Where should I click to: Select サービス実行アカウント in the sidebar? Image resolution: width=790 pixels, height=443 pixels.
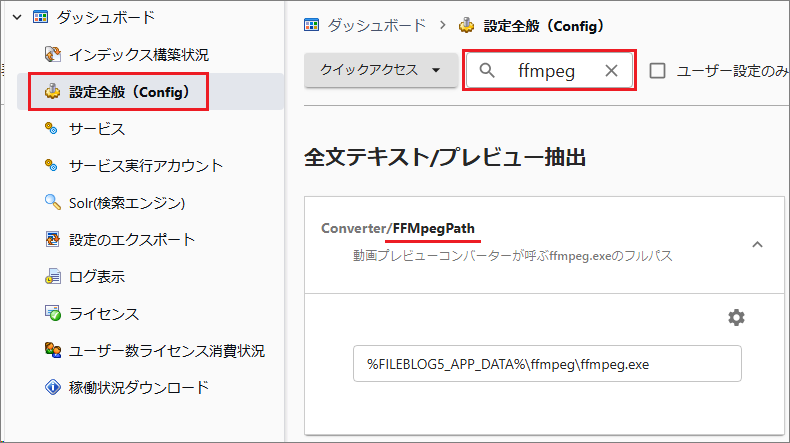pyautogui.click(x=146, y=166)
